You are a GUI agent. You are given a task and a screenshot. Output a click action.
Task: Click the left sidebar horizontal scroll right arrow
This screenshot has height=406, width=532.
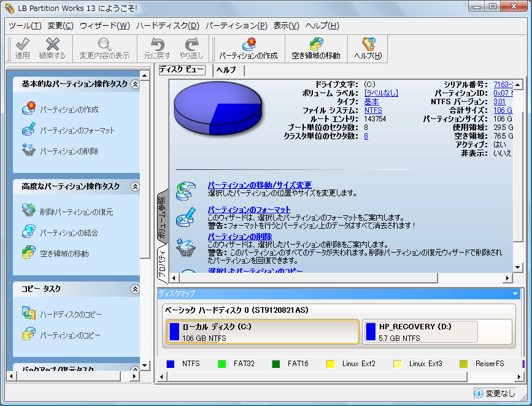coord(134,376)
